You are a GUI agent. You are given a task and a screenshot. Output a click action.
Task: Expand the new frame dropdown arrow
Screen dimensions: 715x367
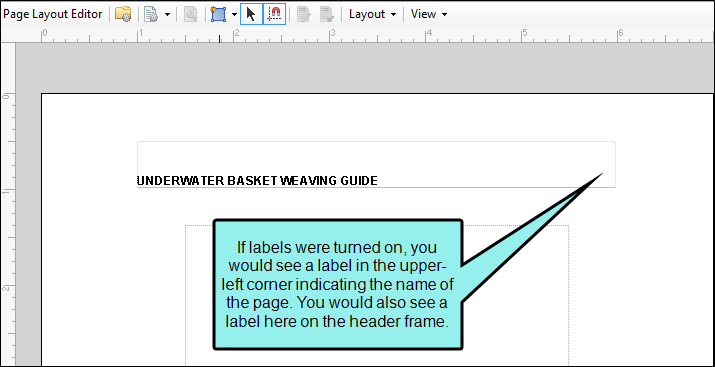click(x=234, y=15)
